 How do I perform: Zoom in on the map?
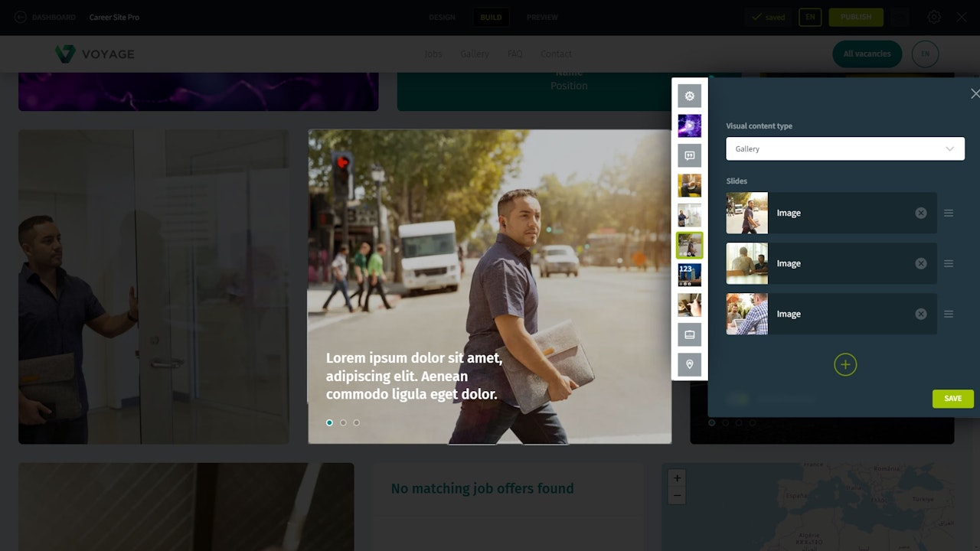[x=677, y=478]
